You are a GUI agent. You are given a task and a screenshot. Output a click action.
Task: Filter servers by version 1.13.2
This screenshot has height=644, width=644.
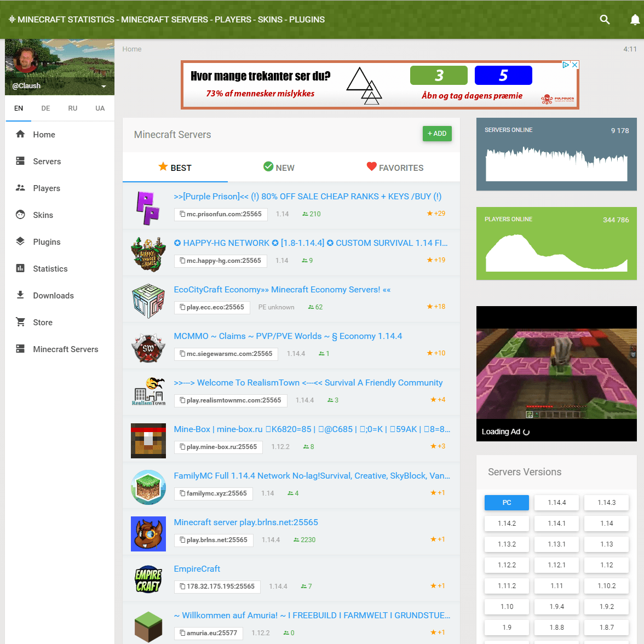coord(507,544)
